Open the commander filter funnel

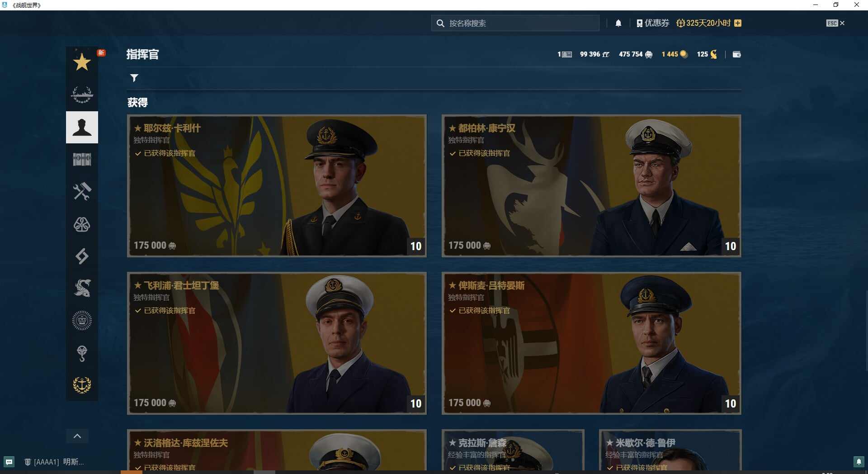pos(134,78)
